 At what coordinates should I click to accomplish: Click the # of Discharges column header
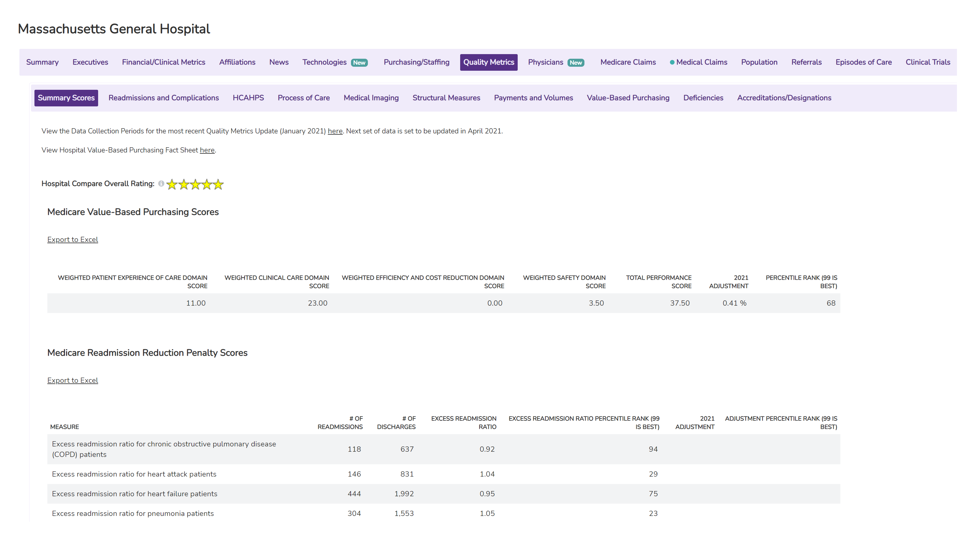396,422
